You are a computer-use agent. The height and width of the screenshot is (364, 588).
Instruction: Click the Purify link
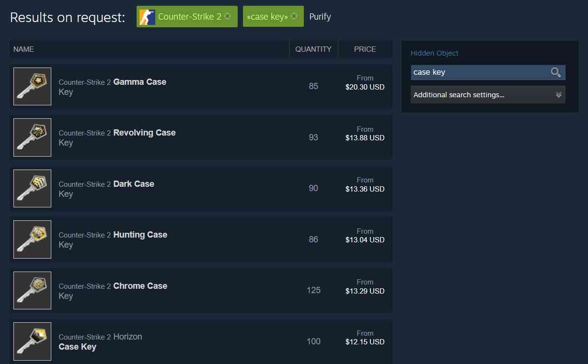(x=320, y=17)
